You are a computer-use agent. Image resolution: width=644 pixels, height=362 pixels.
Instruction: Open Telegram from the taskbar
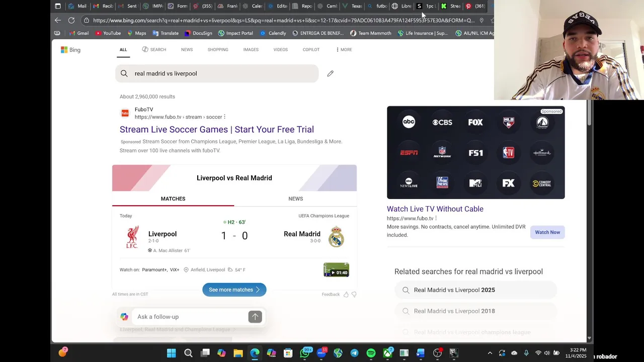click(354, 353)
